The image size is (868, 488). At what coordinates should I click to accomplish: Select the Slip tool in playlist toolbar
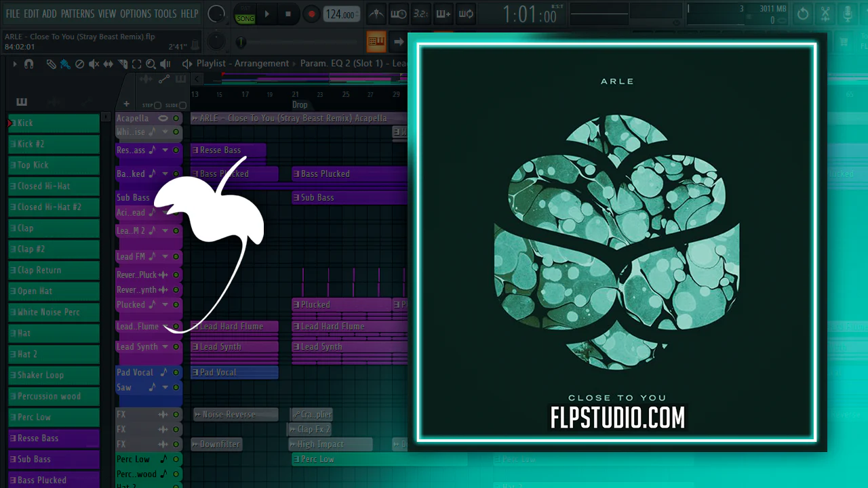pos(108,64)
